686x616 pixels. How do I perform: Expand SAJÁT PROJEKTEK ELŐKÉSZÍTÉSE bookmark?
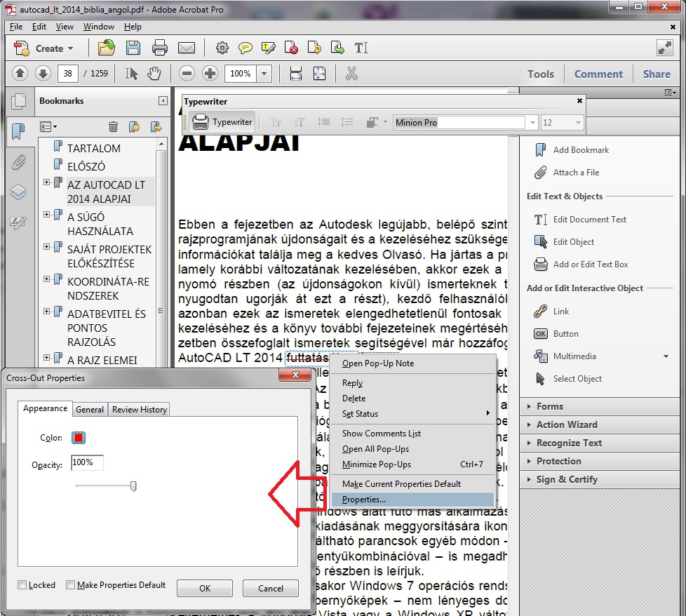[x=46, y=247]
